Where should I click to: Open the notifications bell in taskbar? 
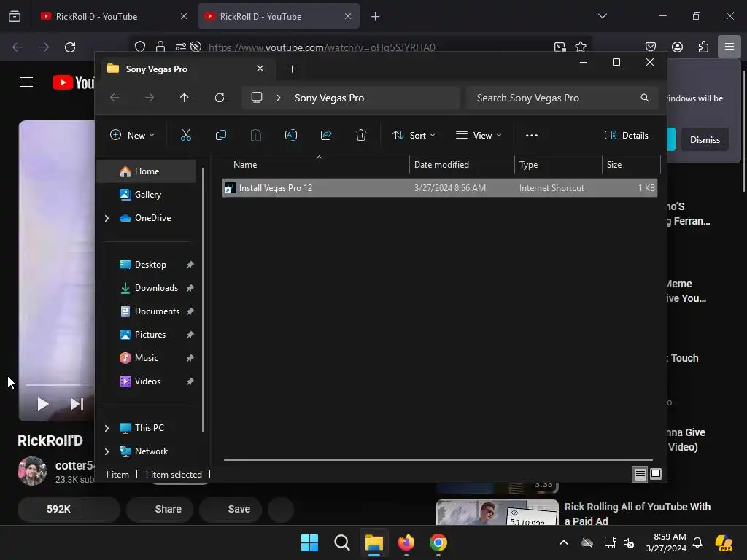(x=697, y=542)
